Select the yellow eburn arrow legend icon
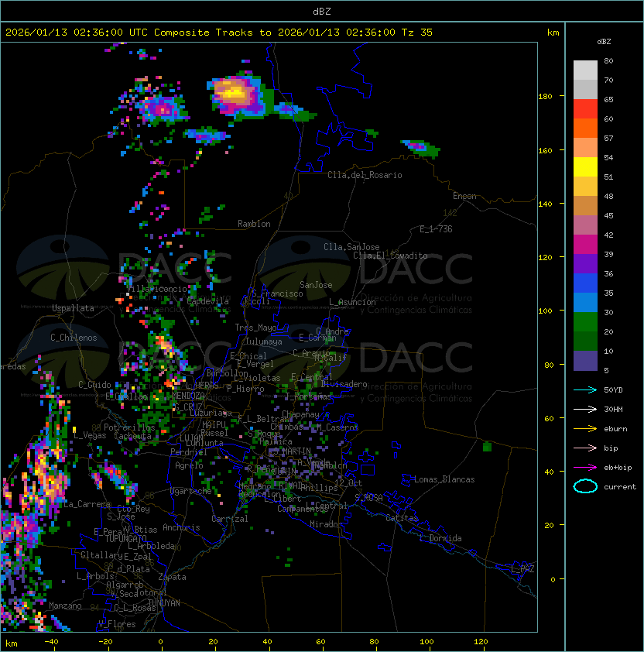Image resolution: width=644 pixels, height=652 pixels. tap(585, 429)
